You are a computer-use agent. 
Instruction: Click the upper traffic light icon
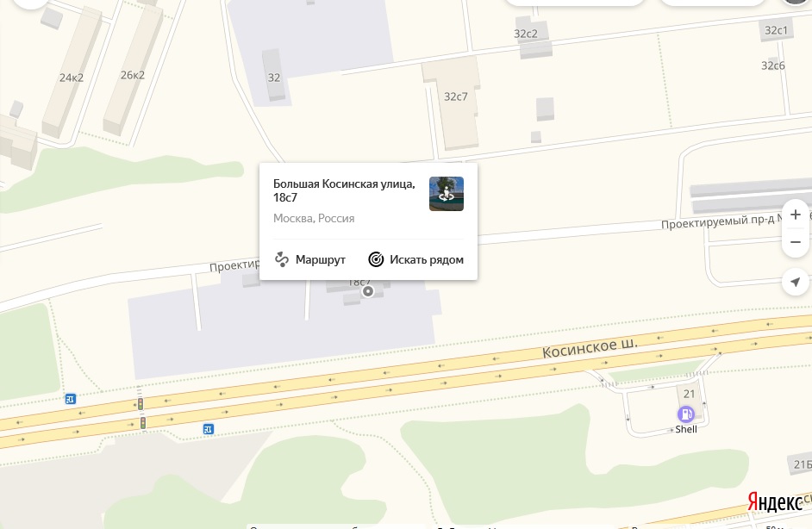141,404
